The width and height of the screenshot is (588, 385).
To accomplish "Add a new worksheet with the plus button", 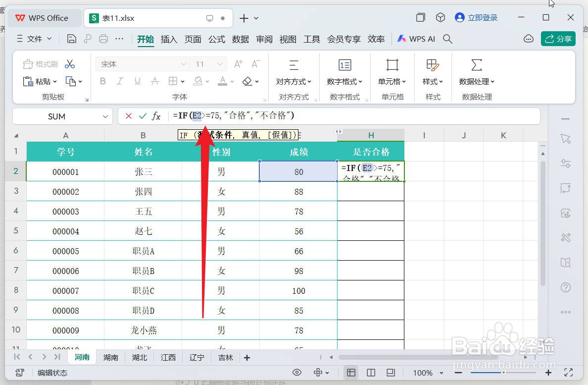I will tap(246, 357).
